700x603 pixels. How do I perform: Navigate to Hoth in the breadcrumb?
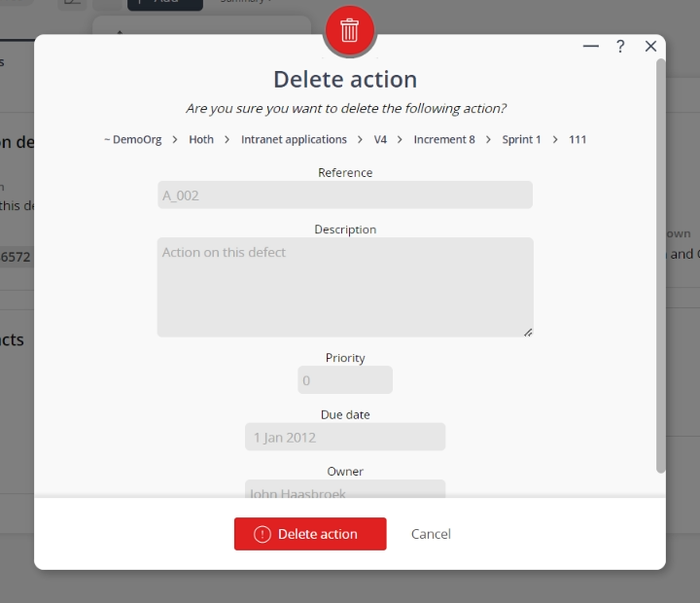coord(201,139)
